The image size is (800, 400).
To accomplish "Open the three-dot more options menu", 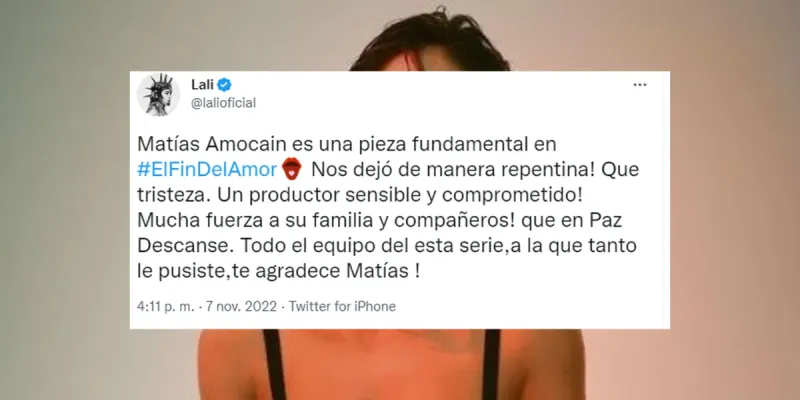I will (x=640, y=85).
